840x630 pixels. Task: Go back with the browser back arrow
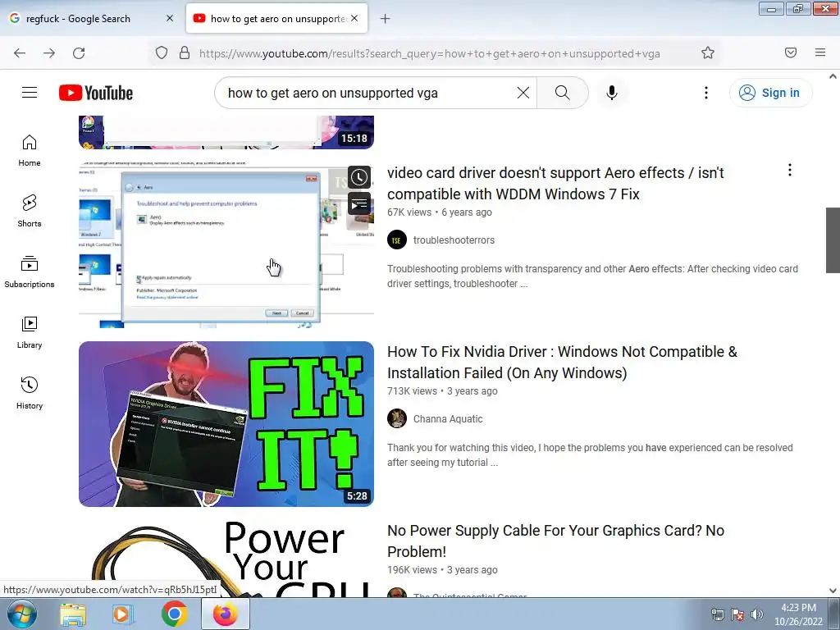coord(20,53)
